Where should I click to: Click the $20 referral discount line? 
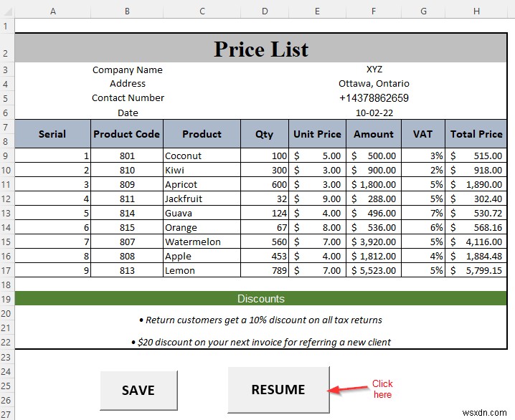(261, 342)
